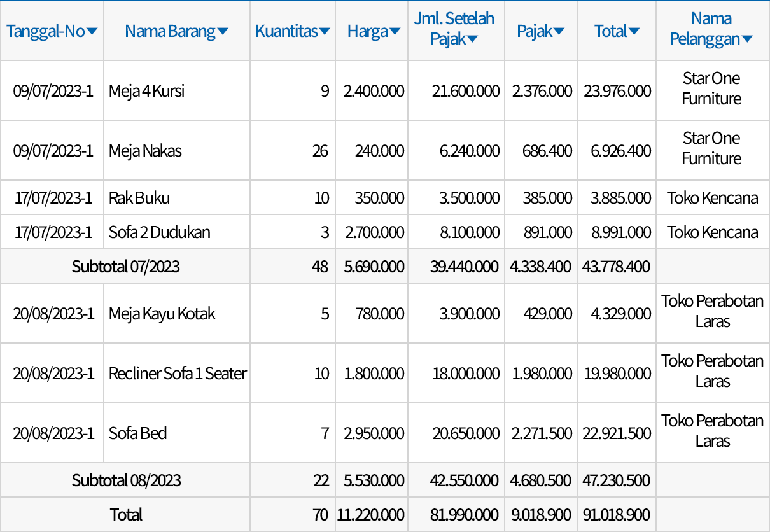Open the Nama Pelanggan sort dropdown
770x532 pixels.
[x=746, y=39]
